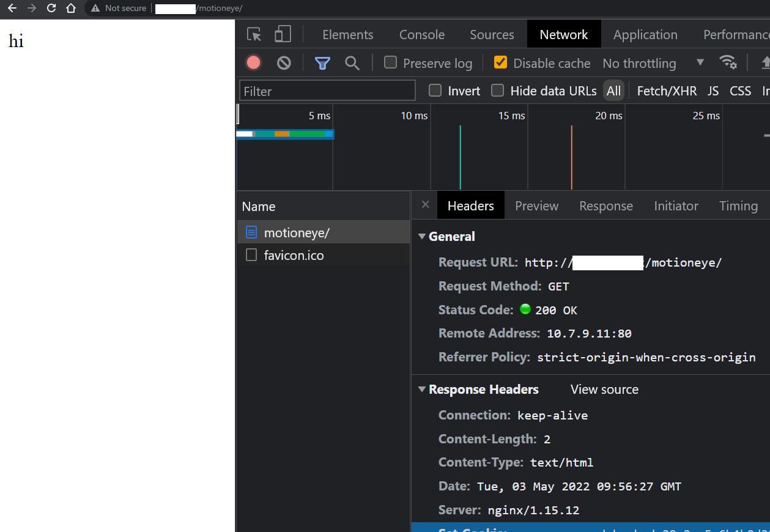Stop recording network log with red button
Screen dimensions: 770x532
point(253,62)
